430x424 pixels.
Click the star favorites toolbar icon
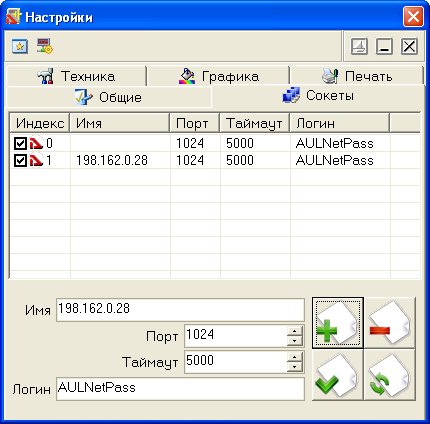tap(20, 46)
